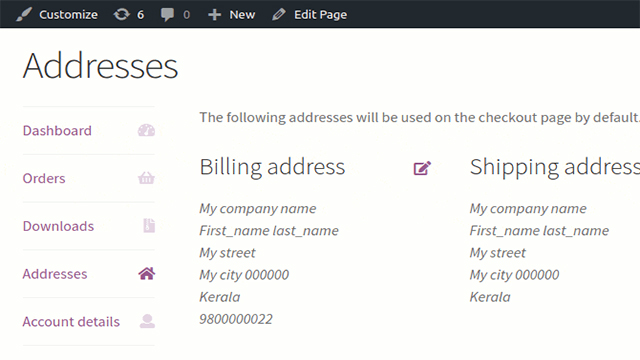Open Customize in the admin bar

[68, 15]
